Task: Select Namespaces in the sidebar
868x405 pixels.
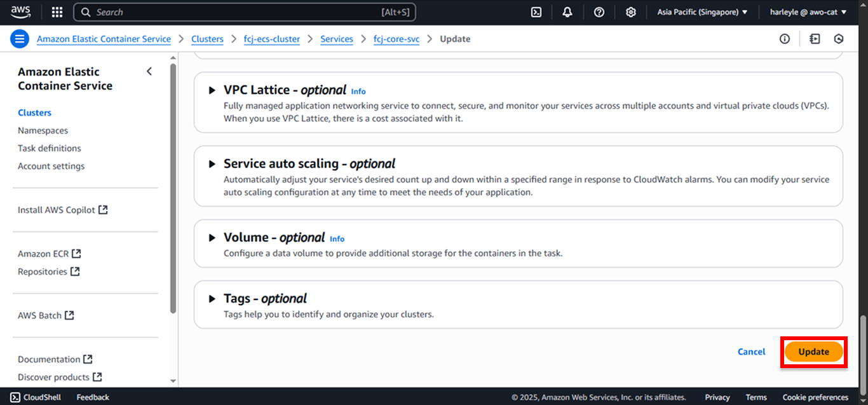Action: pyautogui.click(x=43, y=130)
